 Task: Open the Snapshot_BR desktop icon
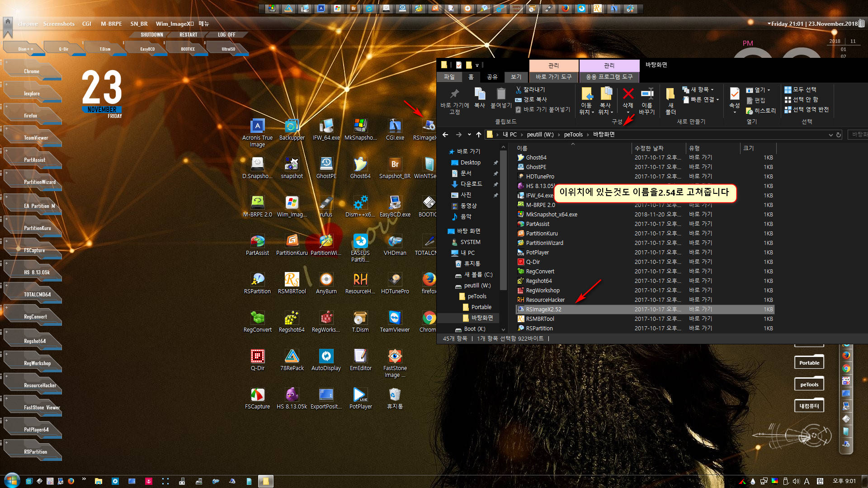[x=395, y=168]
